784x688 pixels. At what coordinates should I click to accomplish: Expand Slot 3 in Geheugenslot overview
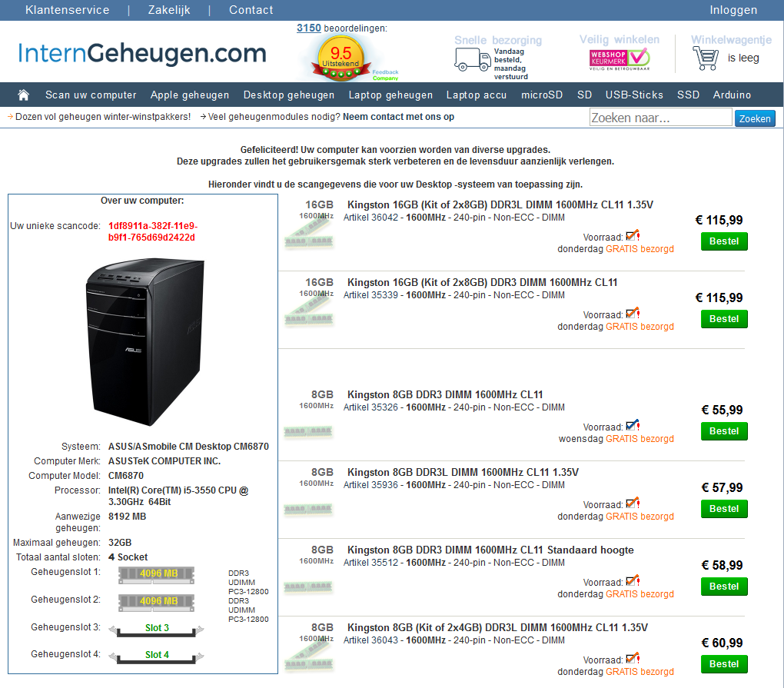(155, 627)
